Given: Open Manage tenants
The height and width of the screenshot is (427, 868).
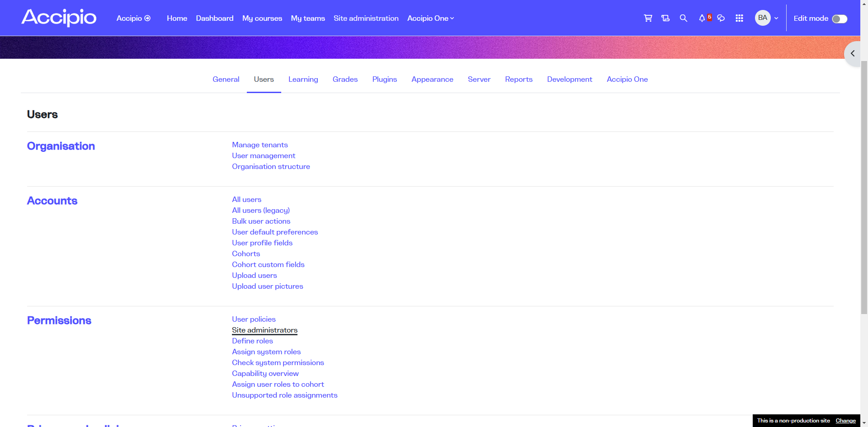Looking at the screenshot, I should [260, 145].
